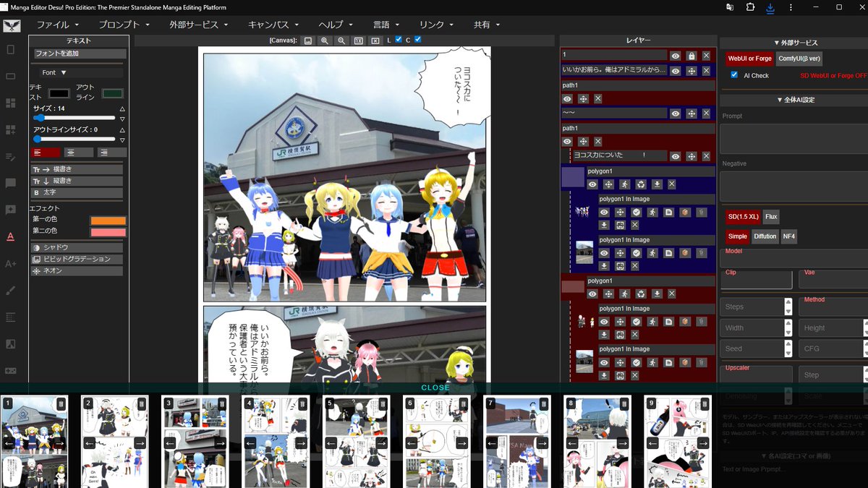The height and width of the screenshot is (488, 868).
Task: Toggle the C checkbox on canvas toolbar
Action: click(418, 40)
